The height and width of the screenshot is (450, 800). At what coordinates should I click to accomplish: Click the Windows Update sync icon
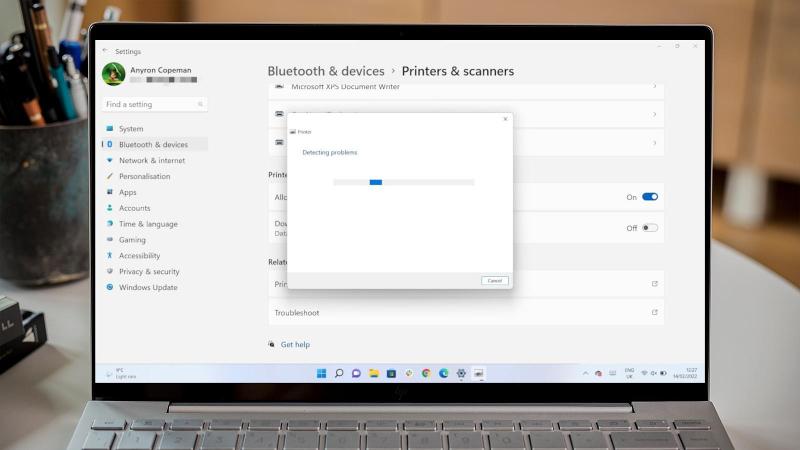(110, 287)
